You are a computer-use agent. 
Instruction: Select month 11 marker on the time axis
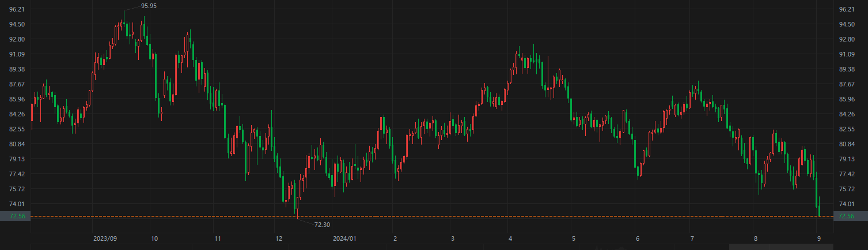(x=217, y=238)
